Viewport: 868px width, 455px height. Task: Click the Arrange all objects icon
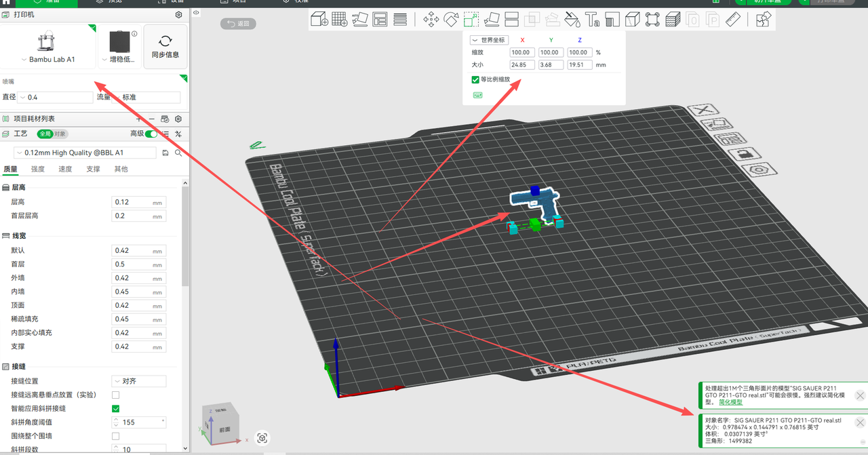tap(380, 20)
